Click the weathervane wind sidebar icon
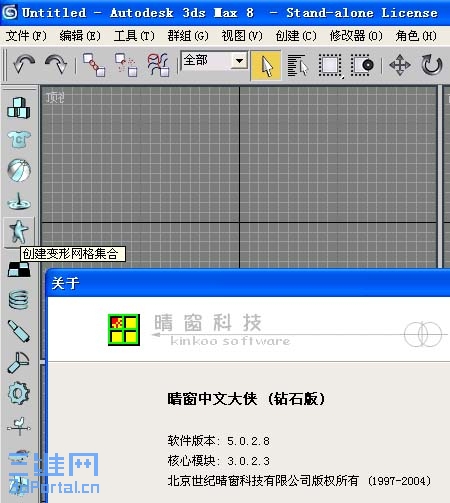Screen dimensions: 450x503 19,426
